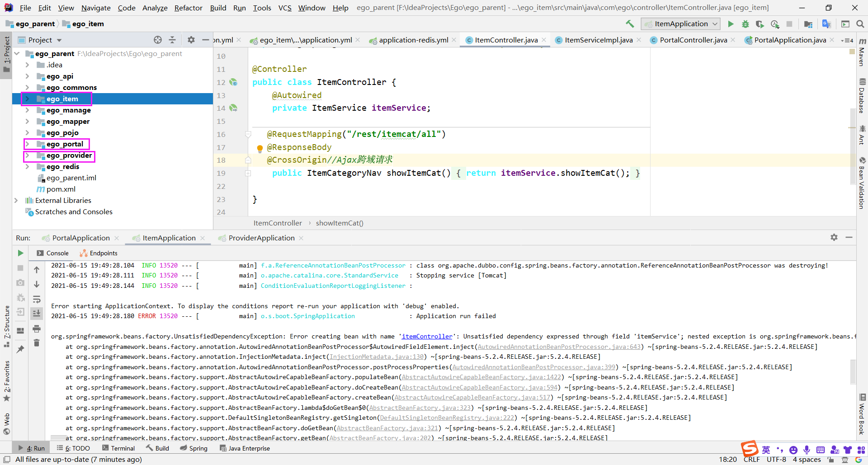This screenshot has height=465, width=868.
Task: Switch to application-redis.yml tab
Action: tap(414, 40)
